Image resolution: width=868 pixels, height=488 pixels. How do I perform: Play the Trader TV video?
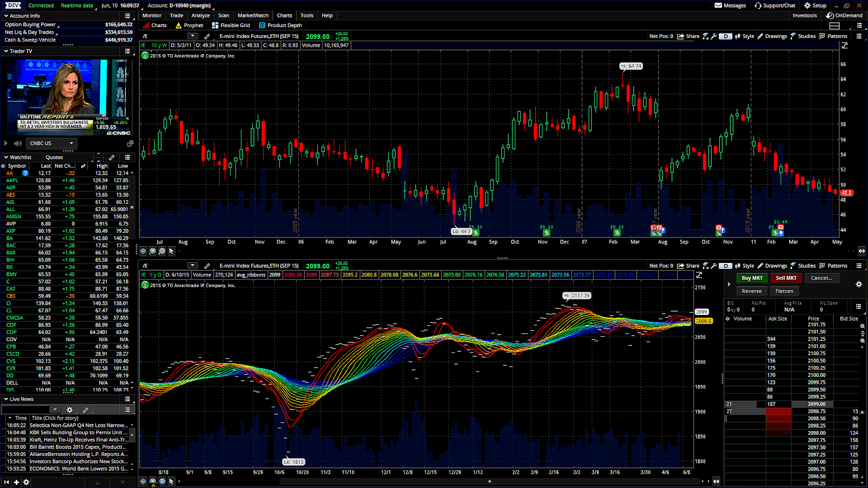pyautogui.click(x=6, y=143)
